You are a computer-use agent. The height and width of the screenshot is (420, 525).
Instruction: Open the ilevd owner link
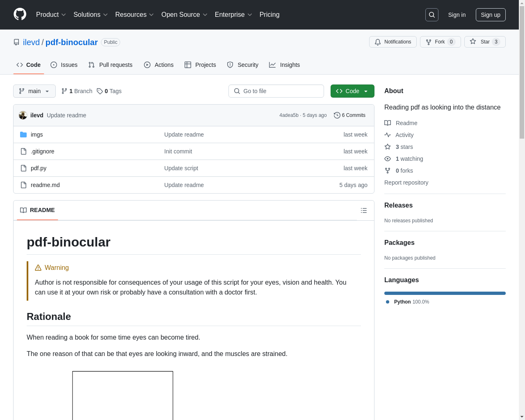31,42
